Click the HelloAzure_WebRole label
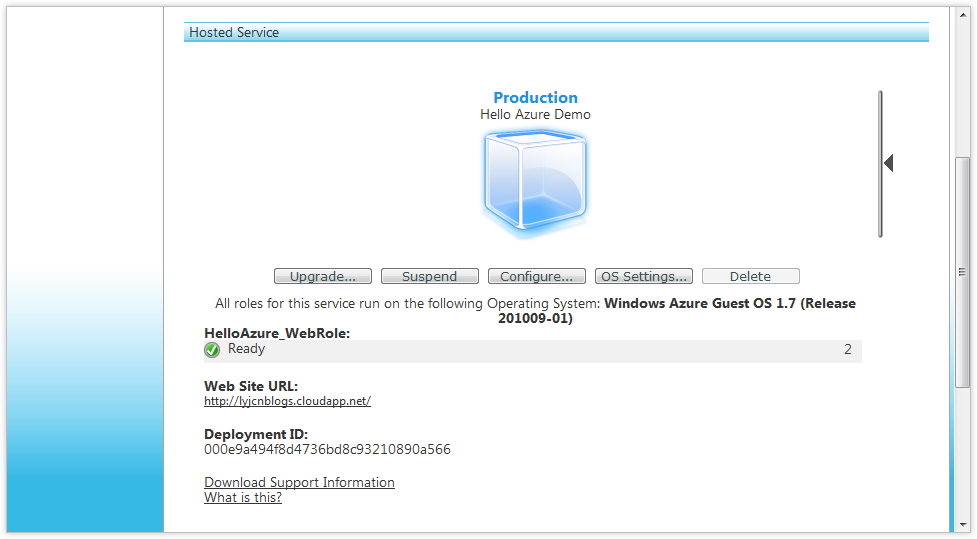 pos(277,333)
